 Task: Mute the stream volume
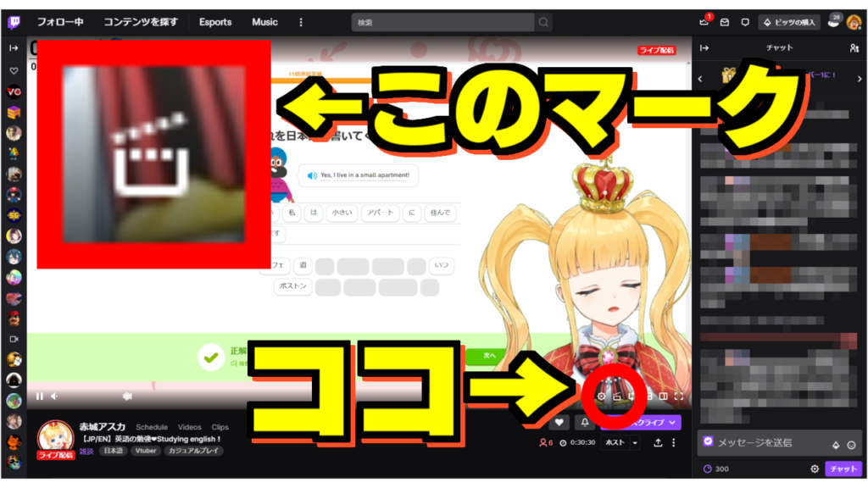pyautogui.click(x=55, y=396)
